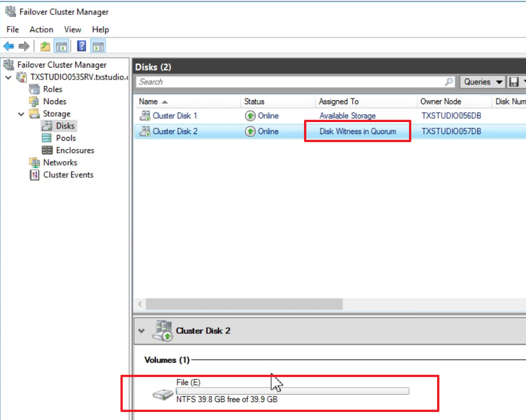Click the save query floppy icon
Screen dimensions: 526x420
coord(514,82)
